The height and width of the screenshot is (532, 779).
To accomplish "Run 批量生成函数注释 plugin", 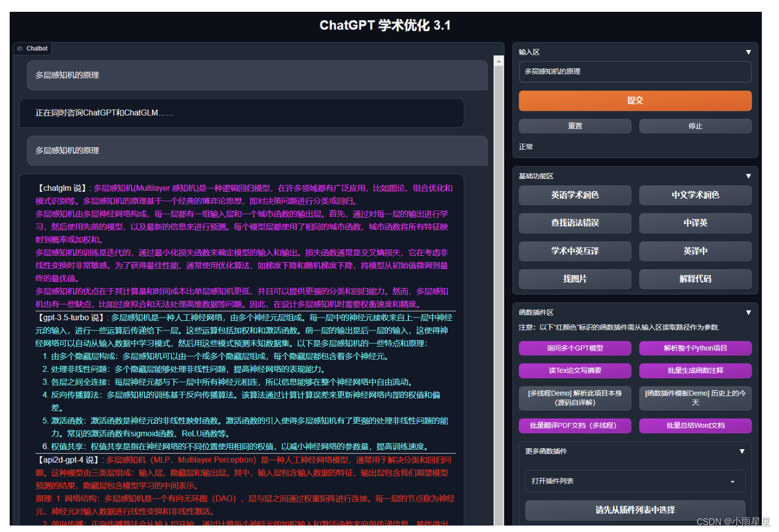I will pos(695,371).
